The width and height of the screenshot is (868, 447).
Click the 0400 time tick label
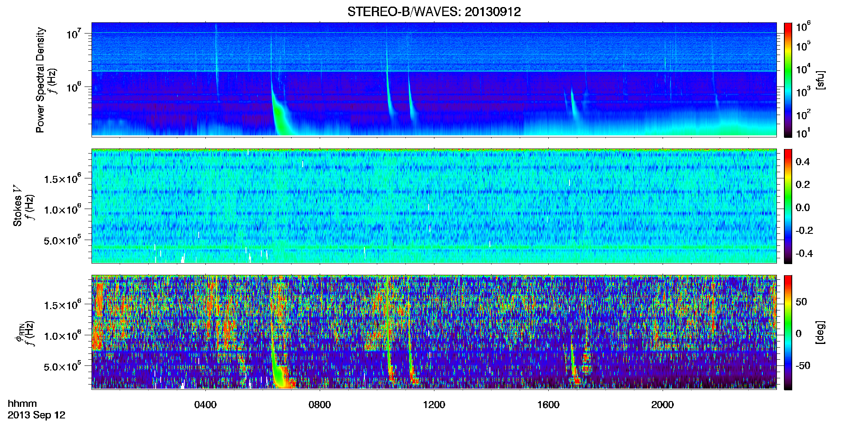[x=205, y=405]
